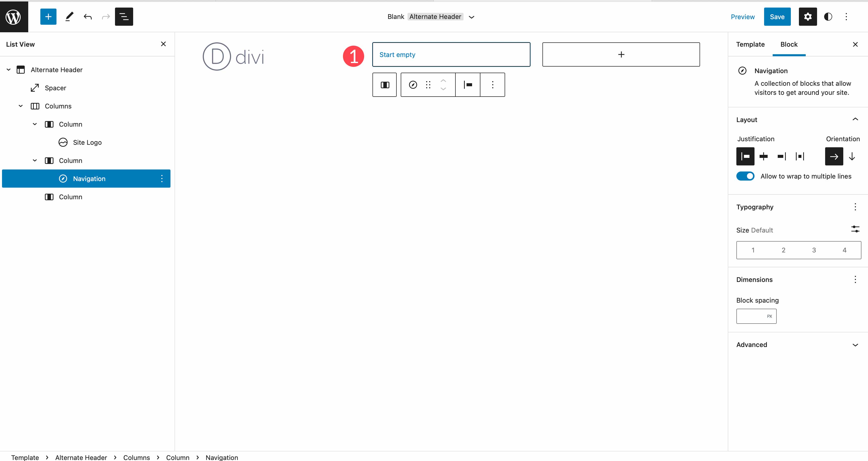868x461 pixels.
Task: Select the center justification alignment icon
Action: pyautogui.click(x=764, y=156)
